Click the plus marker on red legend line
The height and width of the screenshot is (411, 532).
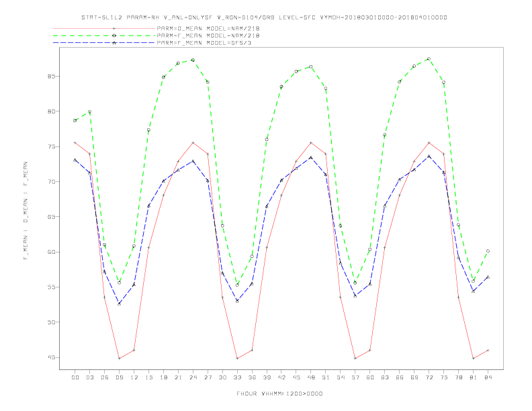coord(114,28)
